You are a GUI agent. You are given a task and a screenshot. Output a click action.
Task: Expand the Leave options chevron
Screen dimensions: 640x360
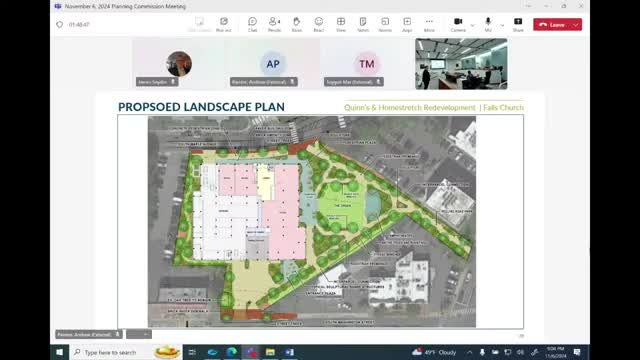(576, 24)
